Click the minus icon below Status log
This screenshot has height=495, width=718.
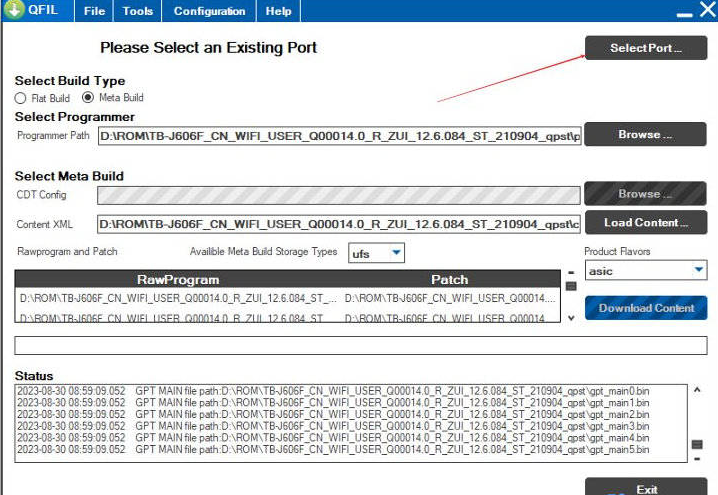[x=697, y=458]
